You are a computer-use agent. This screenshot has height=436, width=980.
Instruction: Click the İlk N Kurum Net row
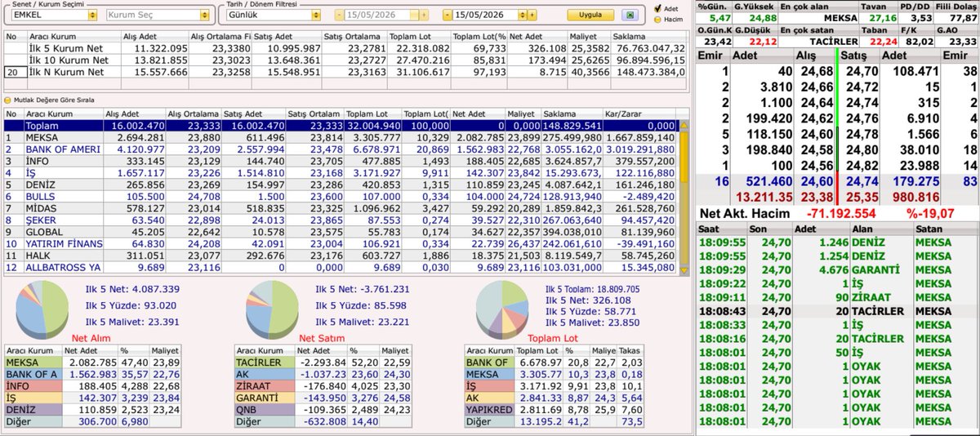point(345,72)
